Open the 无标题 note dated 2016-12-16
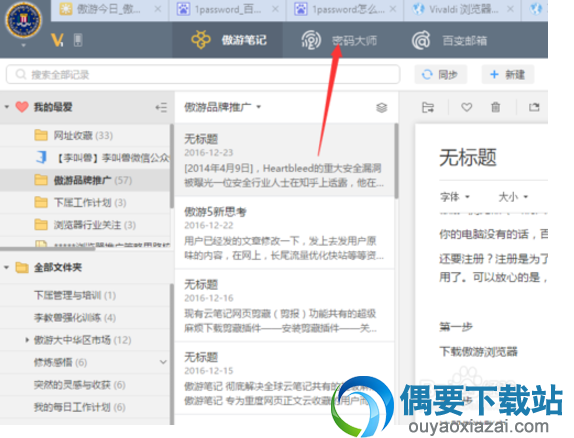Viewport: 574px width, 438px height. (x=284, y=305)
